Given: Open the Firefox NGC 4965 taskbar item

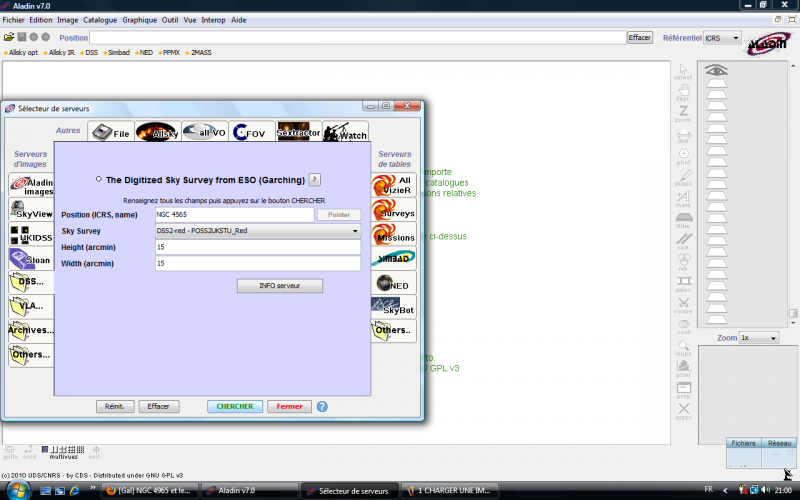Looking at the screenshot, I should [150, 490].
